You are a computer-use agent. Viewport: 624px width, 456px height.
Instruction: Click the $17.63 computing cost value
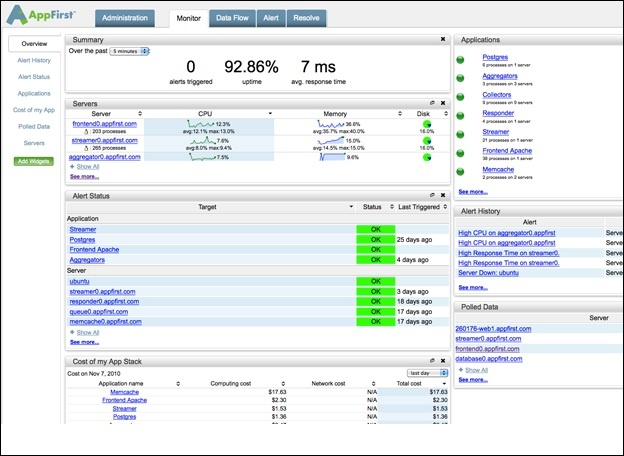pos(277,392)
